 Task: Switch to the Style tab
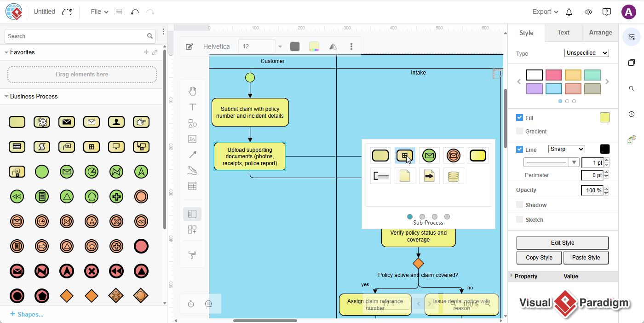click(x=526, y=33)
